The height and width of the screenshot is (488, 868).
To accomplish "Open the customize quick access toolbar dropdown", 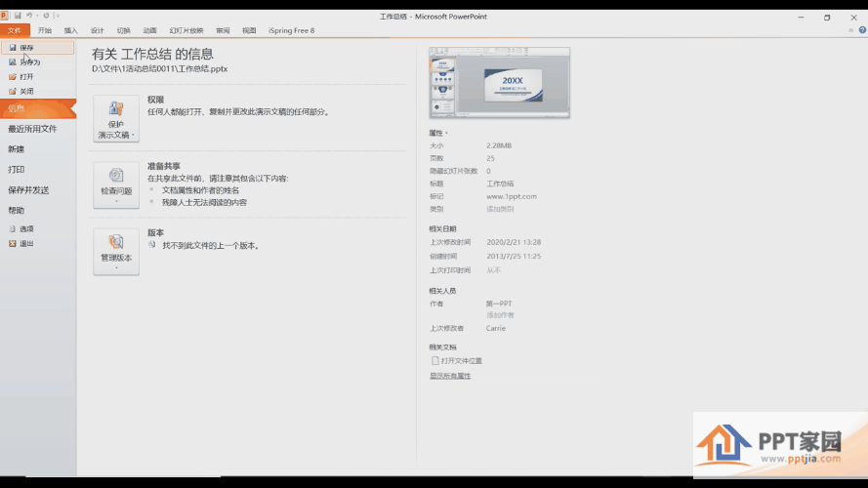I will coord(58,16).
